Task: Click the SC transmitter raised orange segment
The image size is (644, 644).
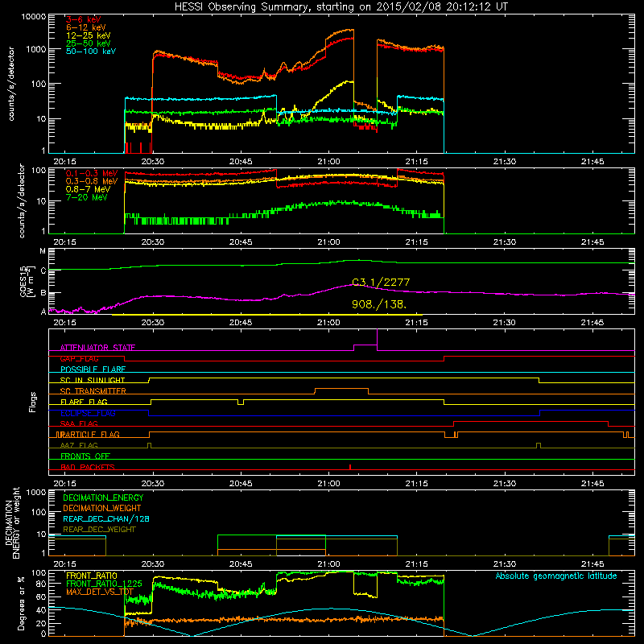Action: tap(341, 389)
